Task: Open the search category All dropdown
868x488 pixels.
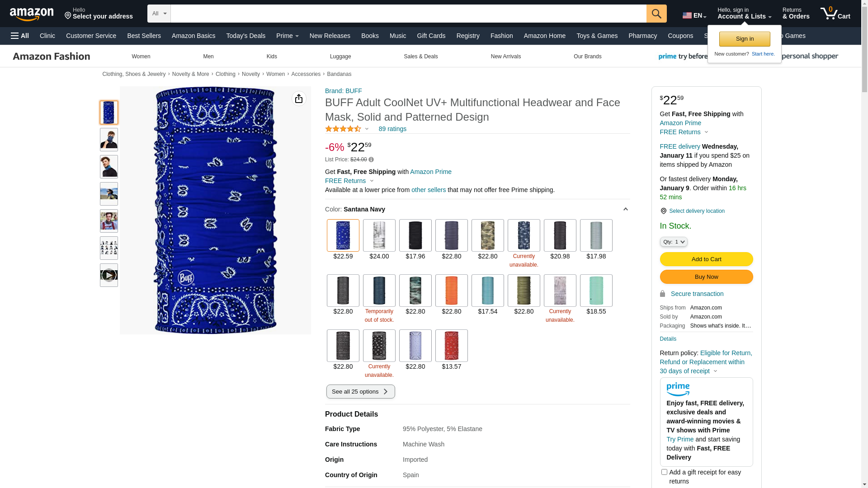Action: 159,14
